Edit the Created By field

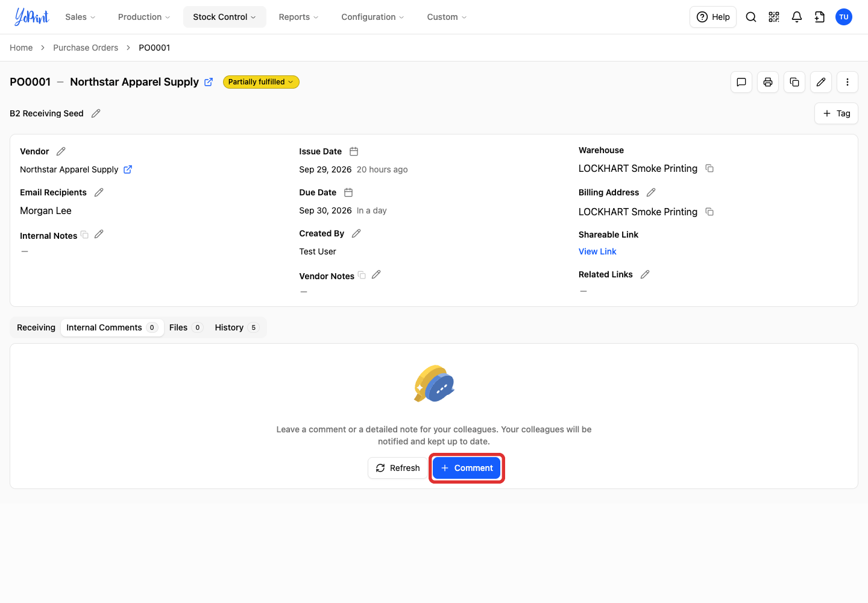point(356,233)
